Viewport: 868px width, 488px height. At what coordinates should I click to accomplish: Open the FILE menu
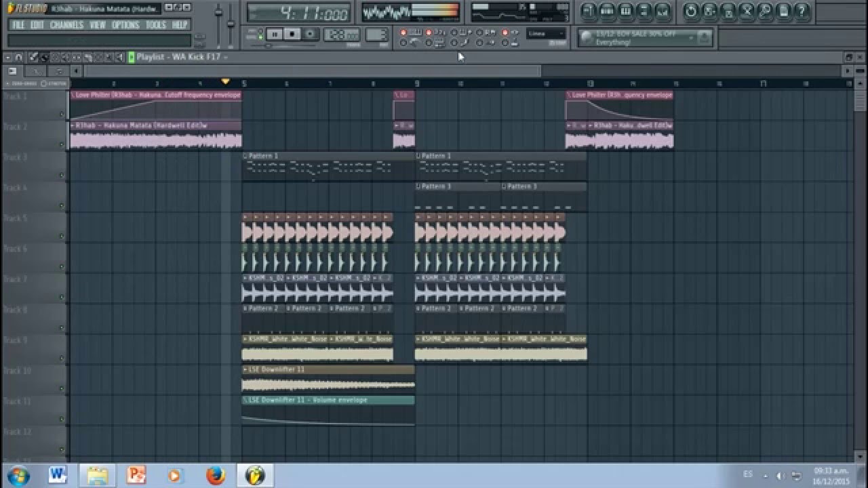[x=18, y=25]
